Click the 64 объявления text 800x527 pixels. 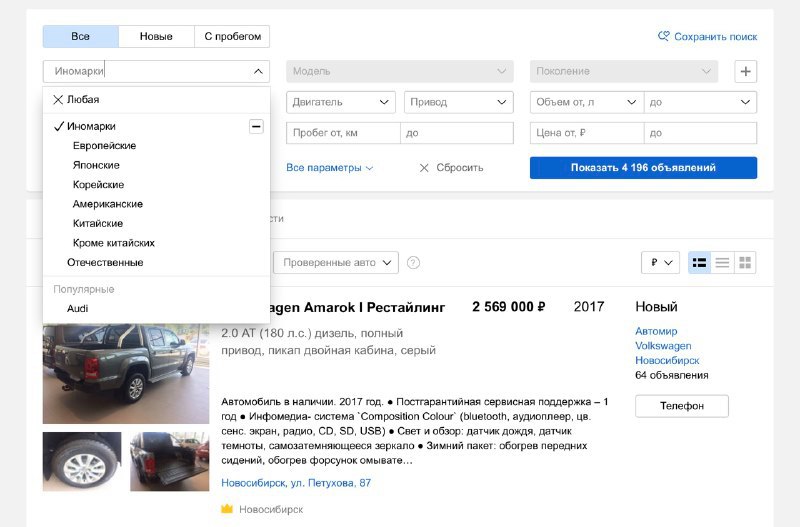tap(671, 375)
